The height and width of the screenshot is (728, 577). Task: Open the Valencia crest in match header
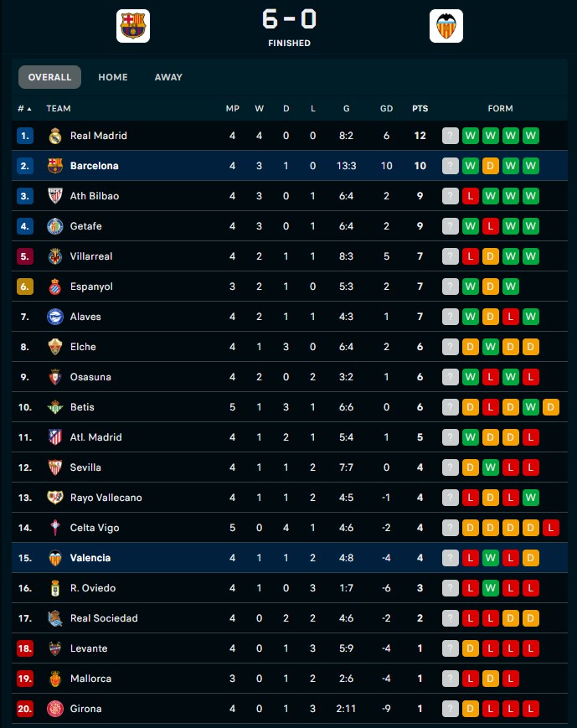[446, 26]
